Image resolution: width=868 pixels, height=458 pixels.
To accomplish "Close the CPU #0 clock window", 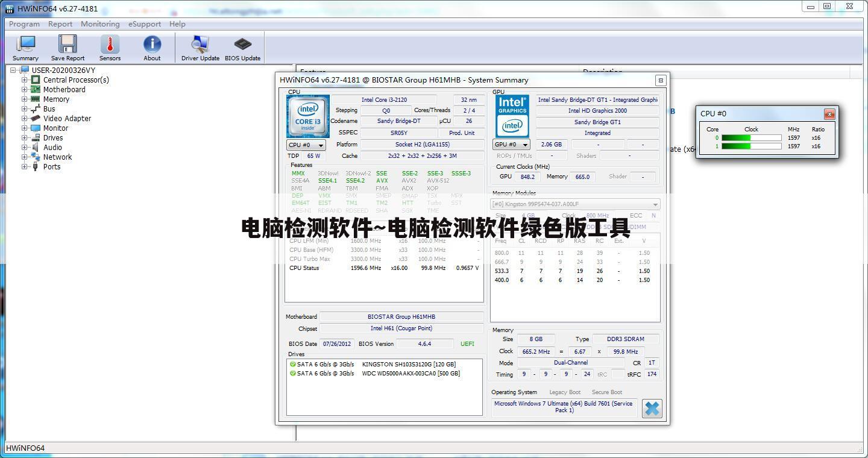I will point(829,114).
